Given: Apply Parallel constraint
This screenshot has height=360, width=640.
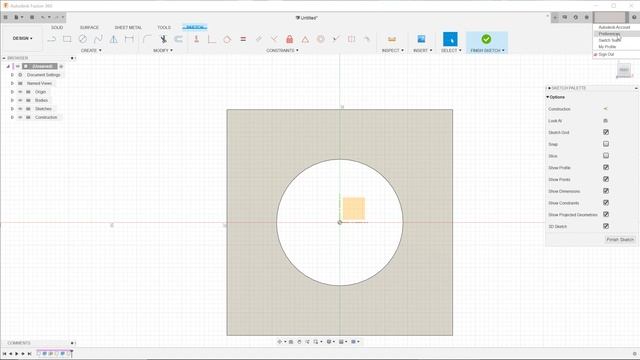Looking at the screenshot, I should coord(259,39).
